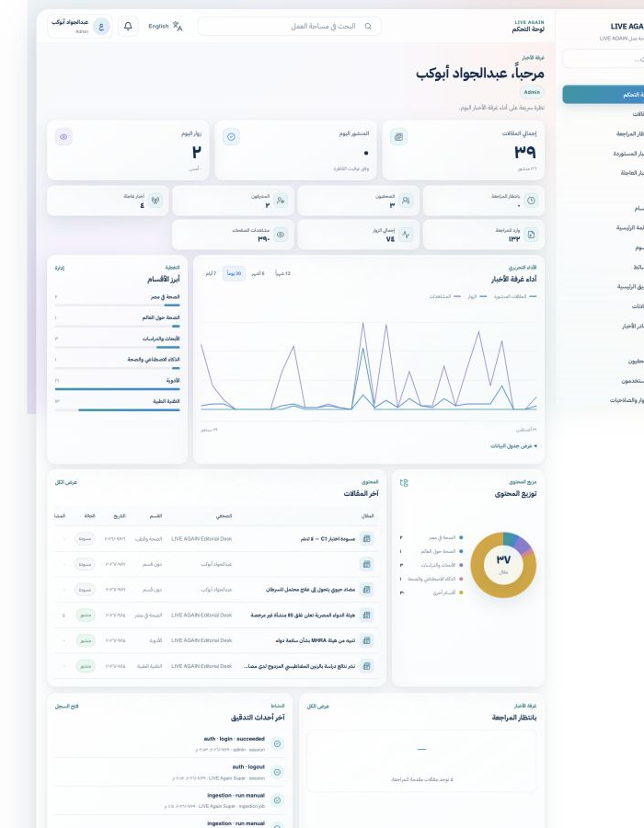The width and height of the screenshot is (644, 828).
Task: Click the الصحفيون people icon
Action: [x=406, y=201]
